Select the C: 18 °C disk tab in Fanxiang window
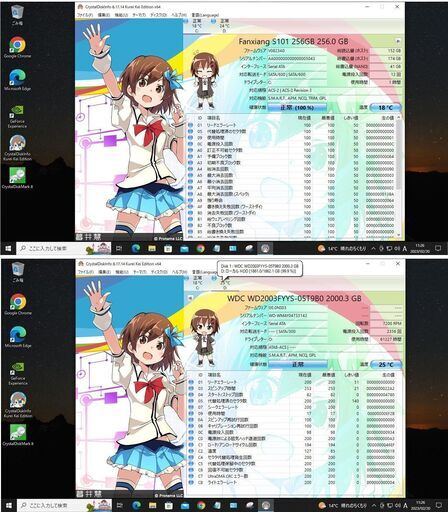Screen dimensions: 448x512 196,26
